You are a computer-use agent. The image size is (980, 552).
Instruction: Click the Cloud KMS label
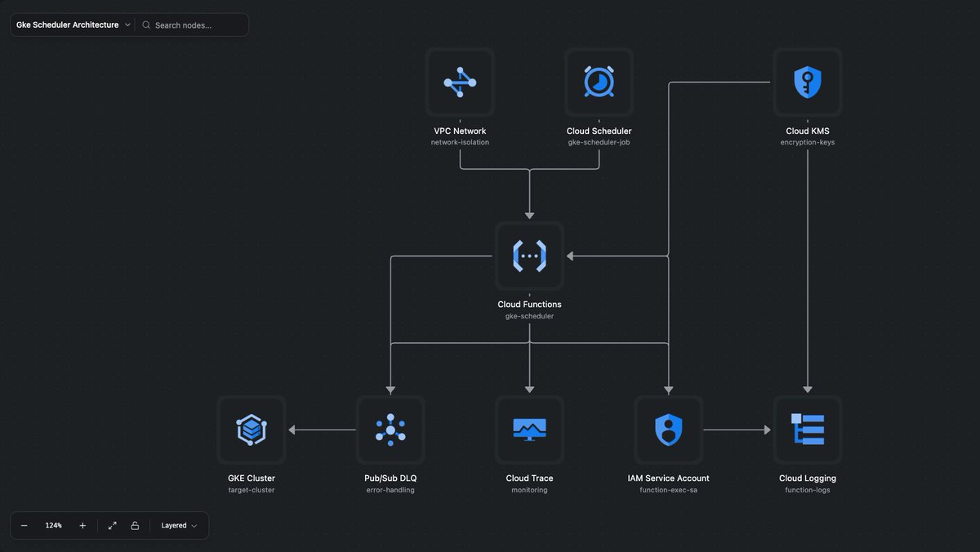click(x=808, y=131)
